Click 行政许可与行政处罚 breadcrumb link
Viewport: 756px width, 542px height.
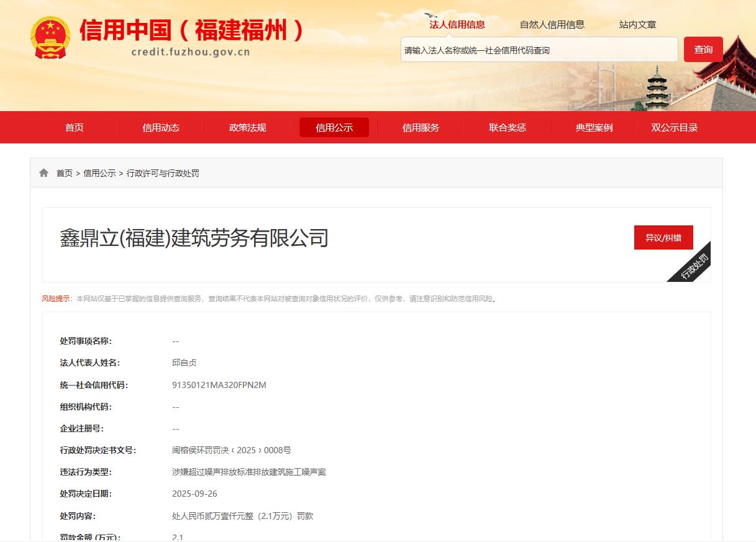[x=163, y=173]
